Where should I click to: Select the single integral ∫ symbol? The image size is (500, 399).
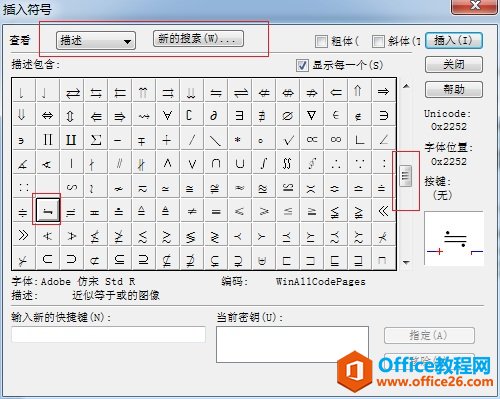[x=264, y=163]
